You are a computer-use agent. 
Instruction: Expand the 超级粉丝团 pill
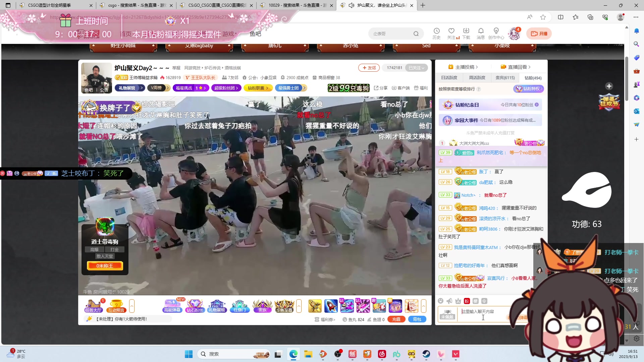(226, 88)
